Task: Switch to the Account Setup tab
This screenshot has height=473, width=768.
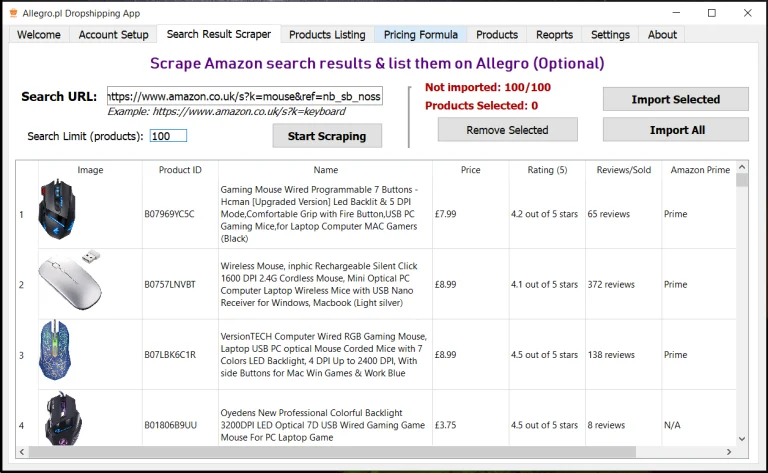Action: click(113, 35)
